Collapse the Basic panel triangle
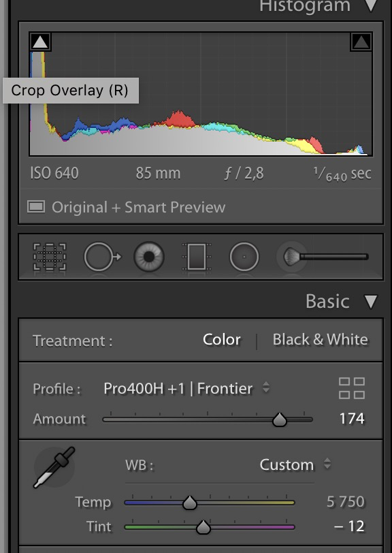 tap(370, 302)
